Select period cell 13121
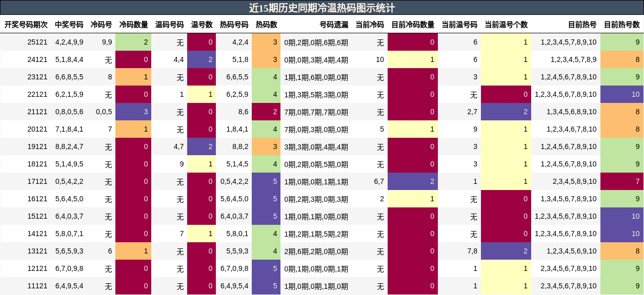The image size is (644, 295). [x=37, y=251]
